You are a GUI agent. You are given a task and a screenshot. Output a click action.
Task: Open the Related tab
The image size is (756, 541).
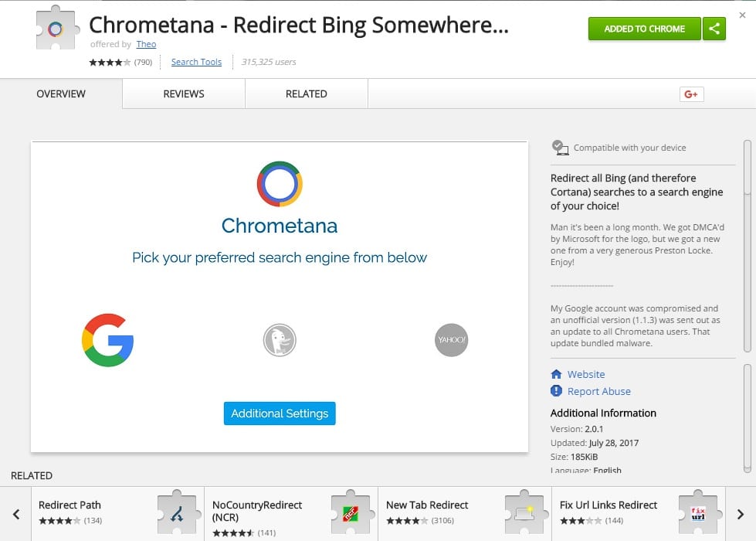click(306, 94)
